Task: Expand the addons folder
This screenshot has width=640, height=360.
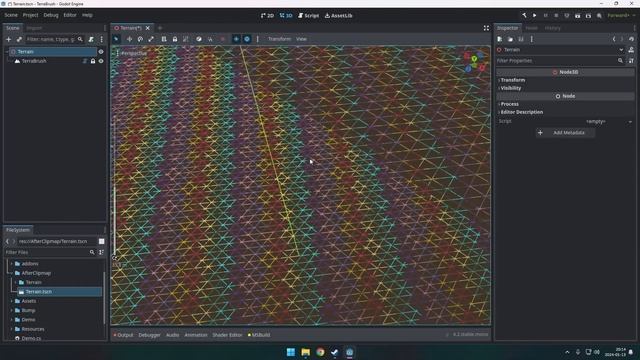Action: (11, 264)
